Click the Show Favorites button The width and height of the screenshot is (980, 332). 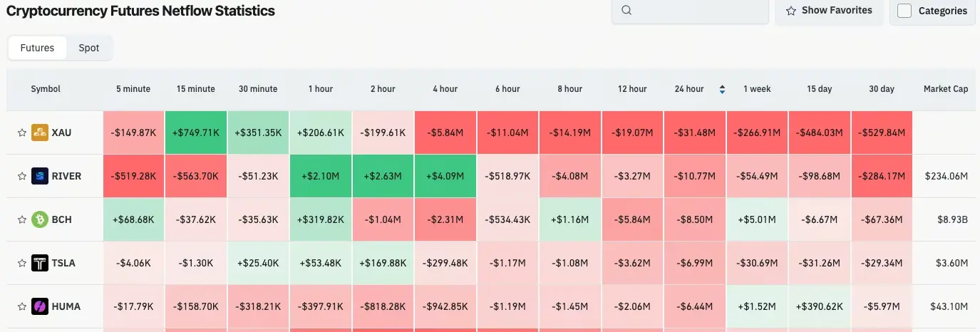[x=829, y=11]
